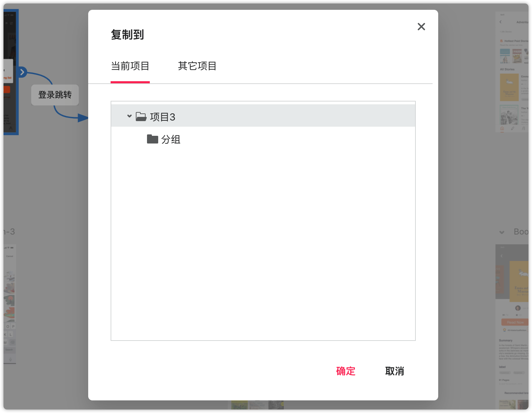Click the home icon in Adventure screen footer
532x413 pixels.
pyautogui.click(x=502, y=128)
